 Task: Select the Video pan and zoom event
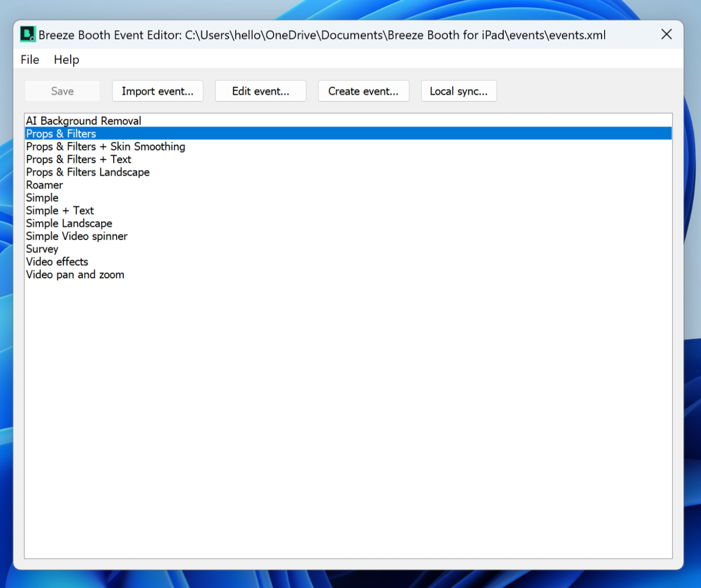[x=75, y=275]
